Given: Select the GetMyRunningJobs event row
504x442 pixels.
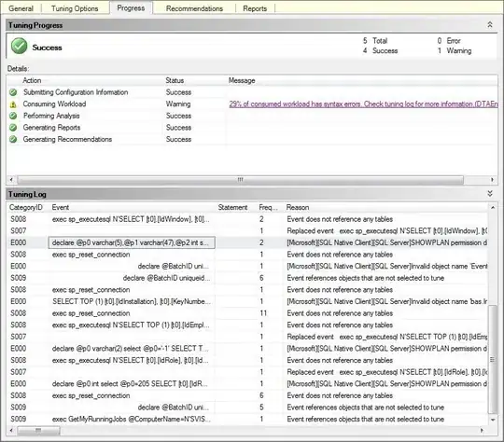Looking at the screenshot, I should (247, 420).
